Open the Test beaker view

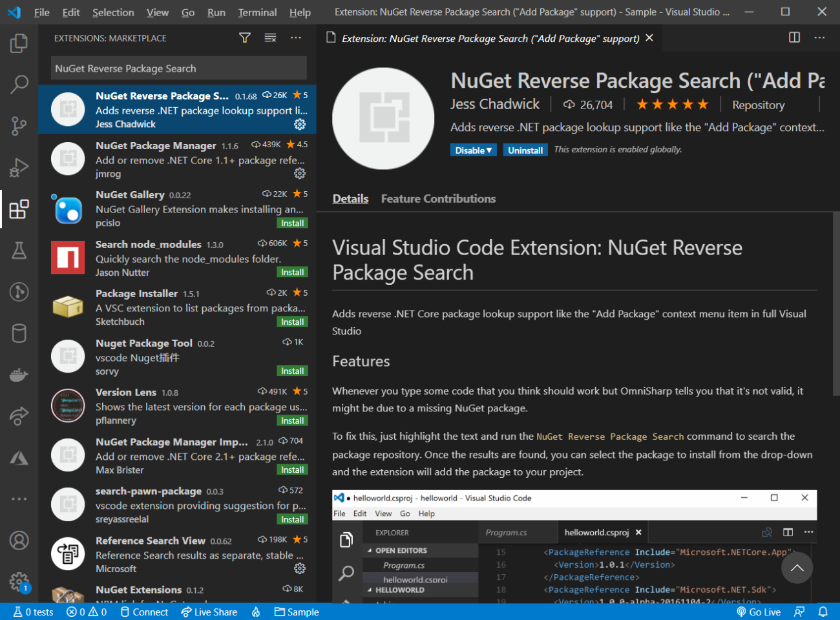click(x=19, y=251)
